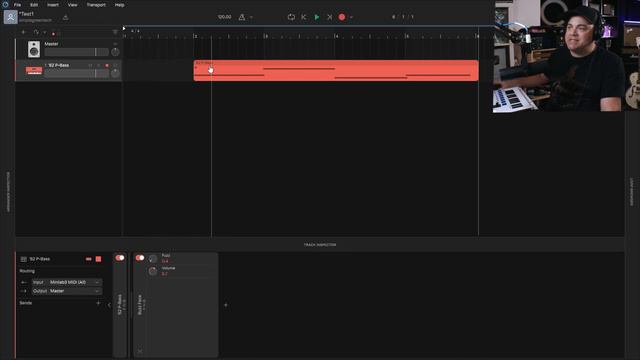Skip to the end of the project
The width and height of the screenshot is (640, 360).
(329, 17)
